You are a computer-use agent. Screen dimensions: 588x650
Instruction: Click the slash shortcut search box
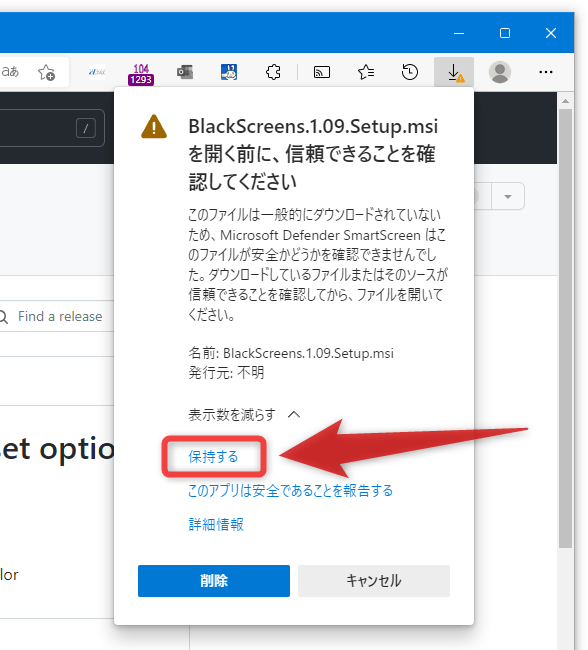[52, 128]
